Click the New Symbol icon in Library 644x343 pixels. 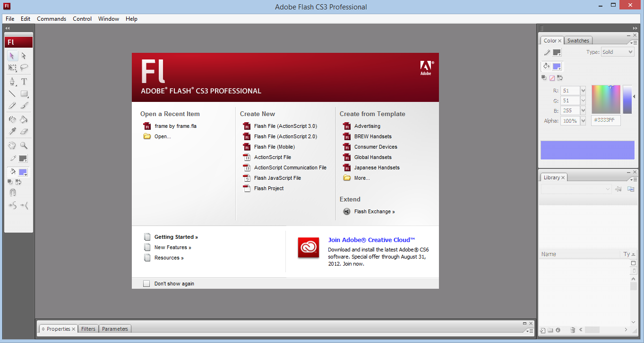tap(543, 330)
